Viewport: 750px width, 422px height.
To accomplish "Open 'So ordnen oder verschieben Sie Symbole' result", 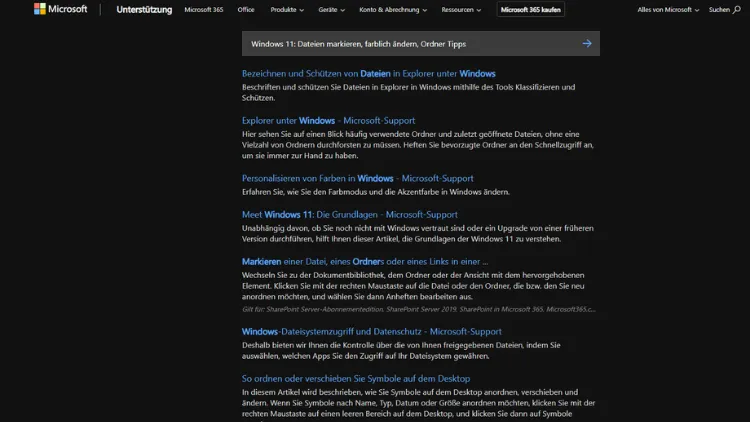I will tap(355, 378).
